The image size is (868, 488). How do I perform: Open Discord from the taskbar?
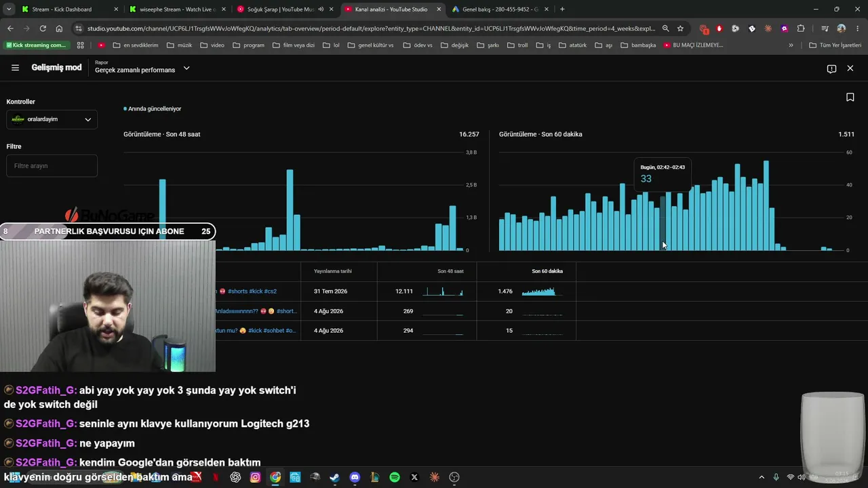point(355,477)
